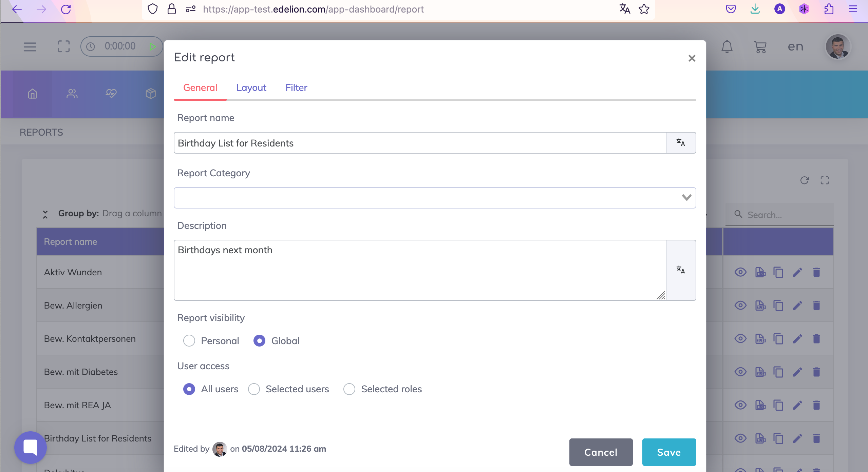Click the edit pencil for Aktiv Wunden row

(x=797, y=272)
